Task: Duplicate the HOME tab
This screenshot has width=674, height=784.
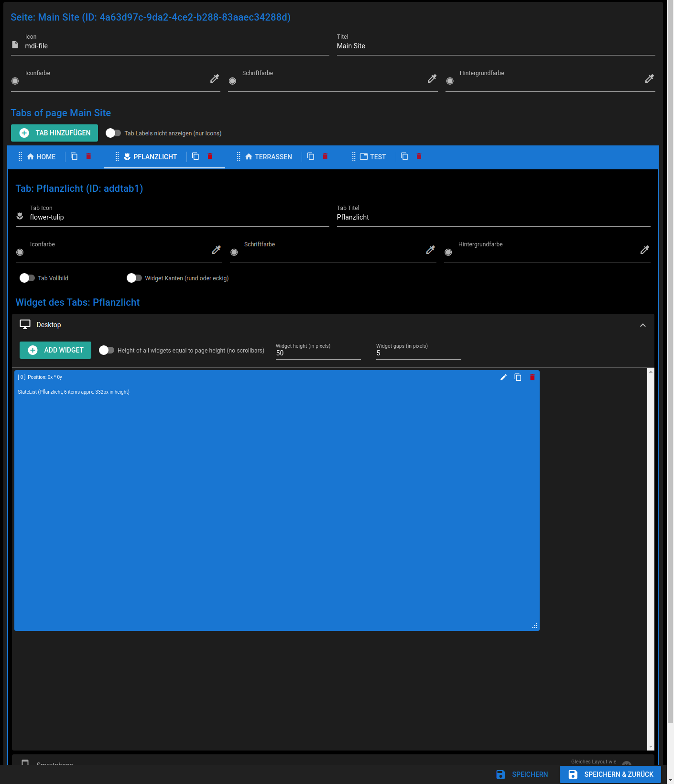Action: tap(74, 156)
